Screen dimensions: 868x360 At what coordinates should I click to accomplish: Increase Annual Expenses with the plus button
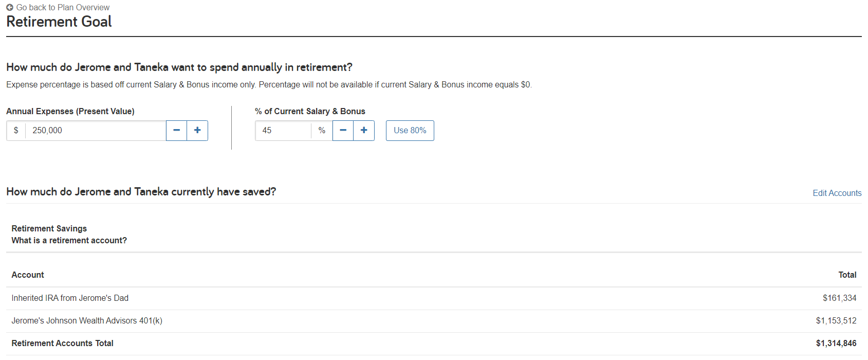(x=197, y=131)
